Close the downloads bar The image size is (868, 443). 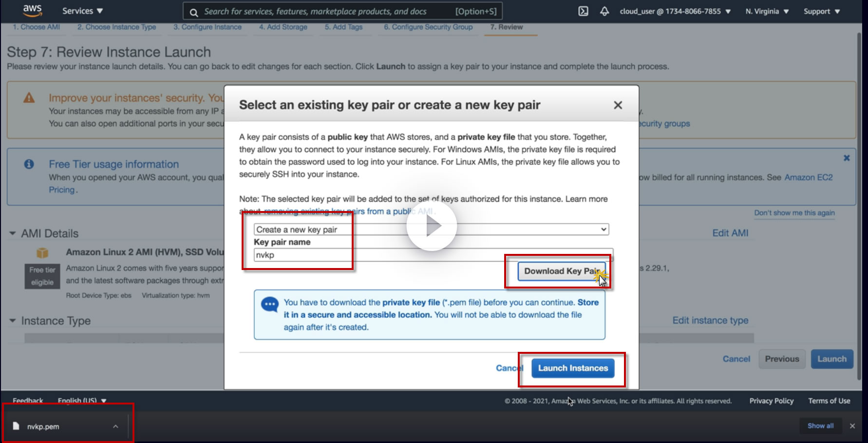click(852, 426)
